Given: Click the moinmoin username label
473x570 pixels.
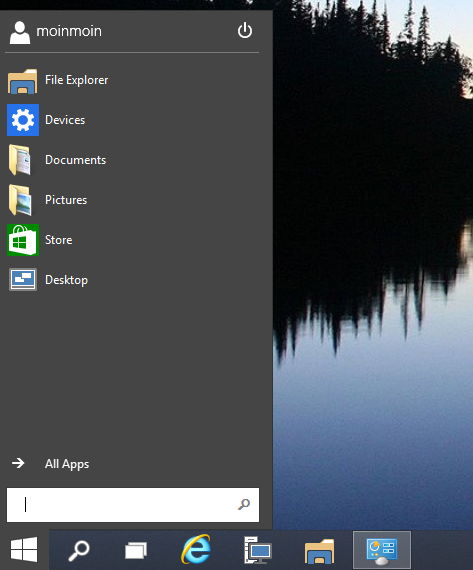Looking at the screenshot, I should click(x=69, y=31).
